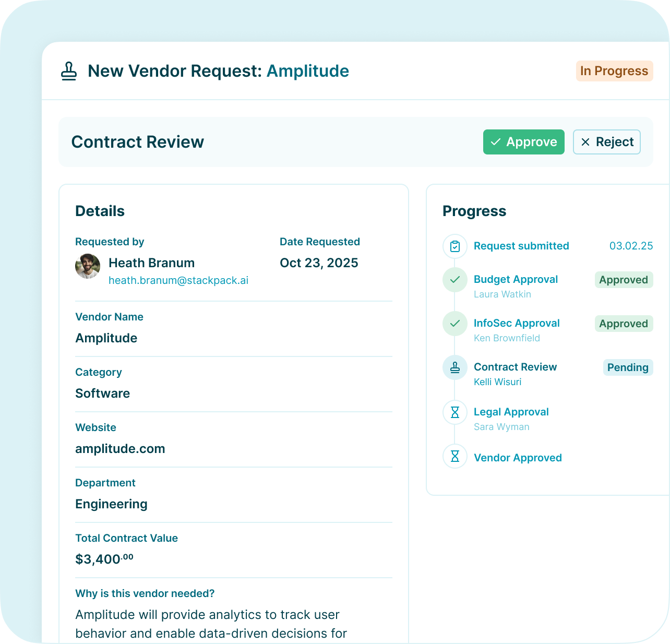Click the Contract Review stamp icon in Progress
Viewport: 670px width, 644px height.
pos(455,367)
